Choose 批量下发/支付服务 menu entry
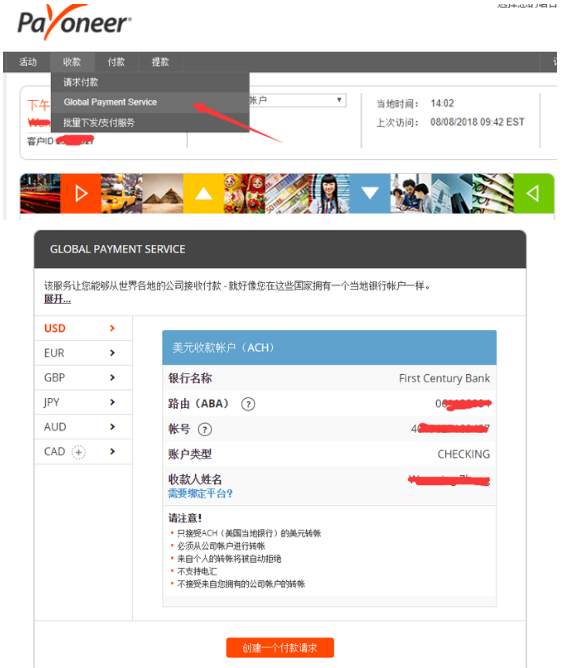This screenshot has height=668, width=588. tap(150, 123)
